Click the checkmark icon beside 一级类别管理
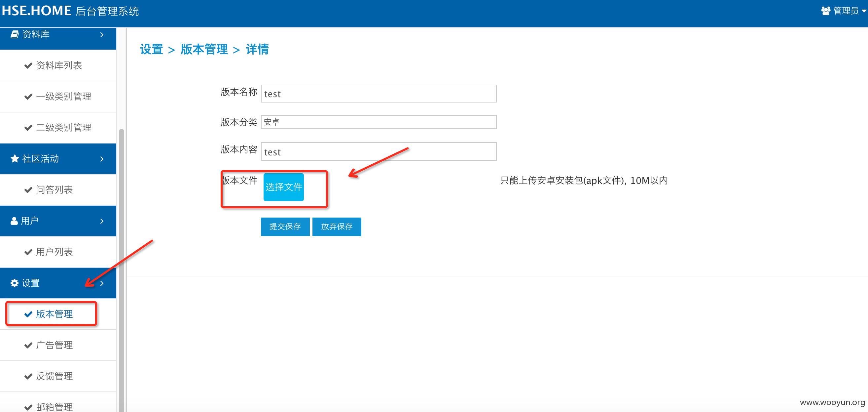Viewport: 868px width, 412px height. pyautogui.click(x=28, y=97)
